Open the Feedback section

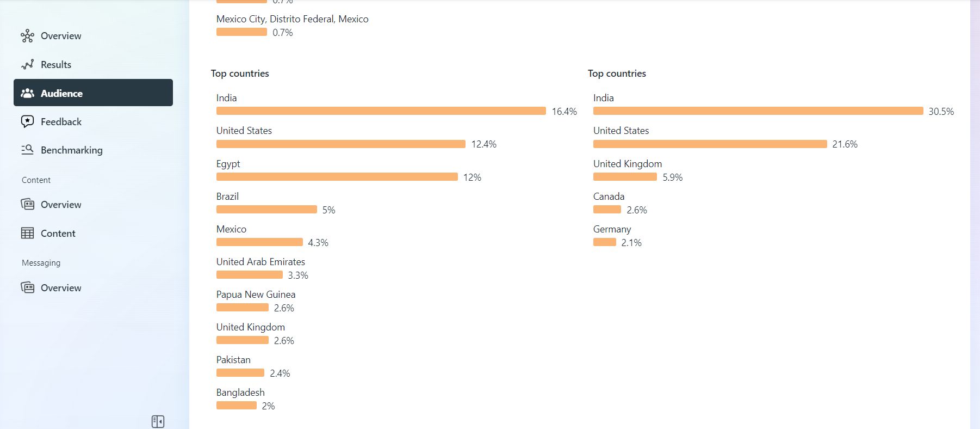61,122
